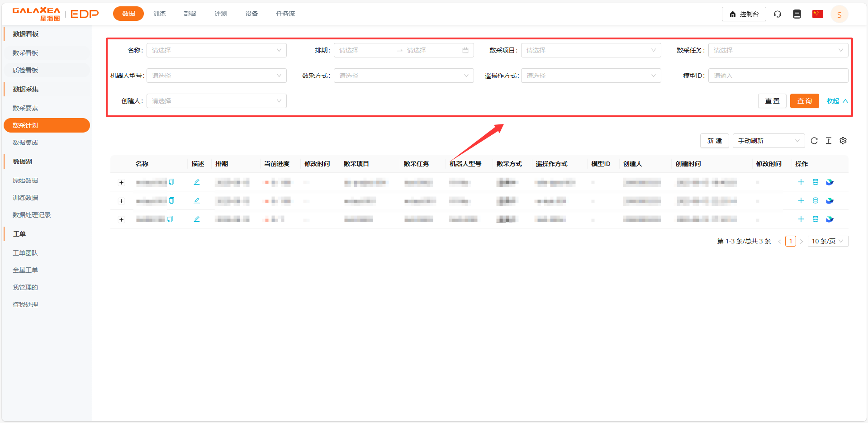The height and width of the screenshot is (423, 868).
Task: Click the 模型ID input field
Action: [x=778, y=76]
